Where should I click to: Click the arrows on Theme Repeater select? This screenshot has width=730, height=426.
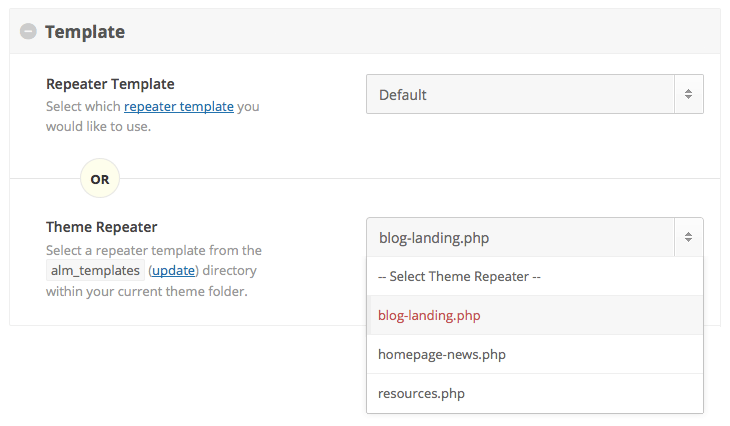click(688, 237)
